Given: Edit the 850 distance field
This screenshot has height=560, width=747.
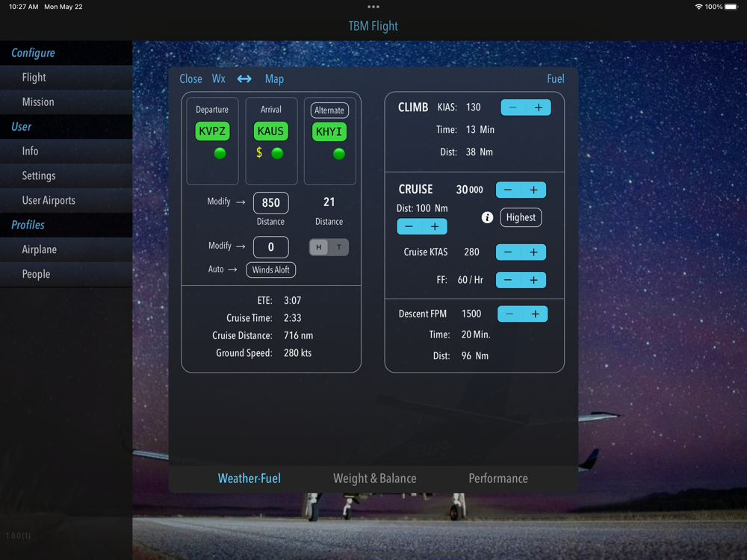Looking at the screenshot, I should [271, 203].
